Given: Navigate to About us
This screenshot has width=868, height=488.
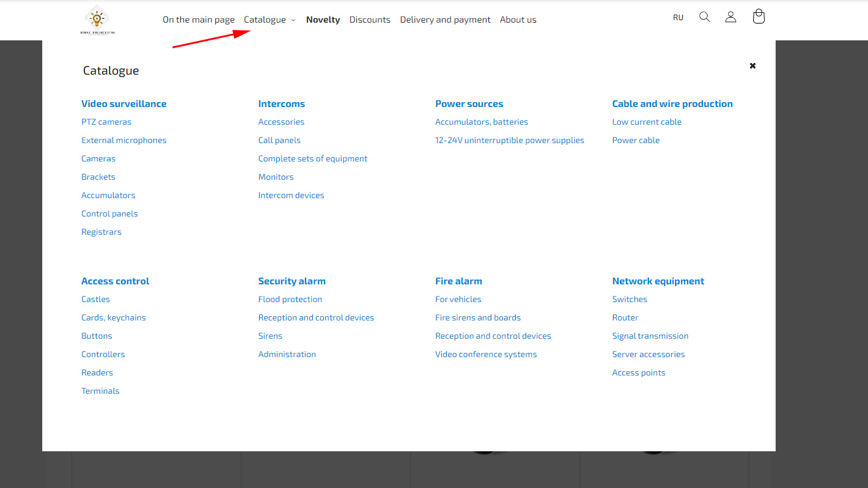Looking at the screenshot, I should coord(518,20).
